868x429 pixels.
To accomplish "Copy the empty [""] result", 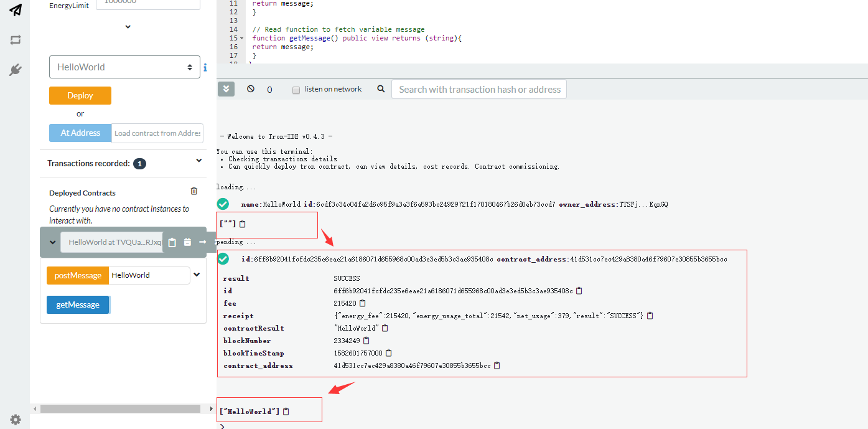I will point(243,224).
